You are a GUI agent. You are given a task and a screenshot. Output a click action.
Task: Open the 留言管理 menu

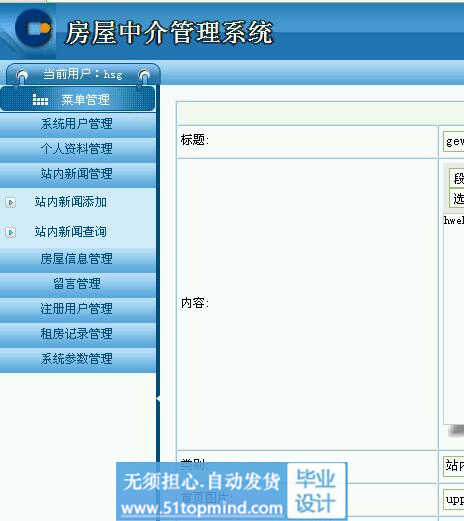pos(77,284)
